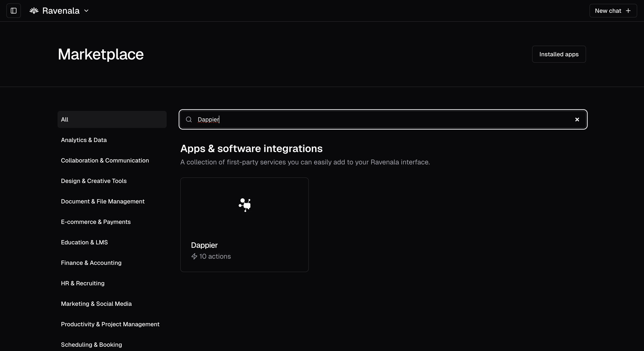Filter by E-commerce & Payments
The image size is (644, 351).
click(95, 222)
